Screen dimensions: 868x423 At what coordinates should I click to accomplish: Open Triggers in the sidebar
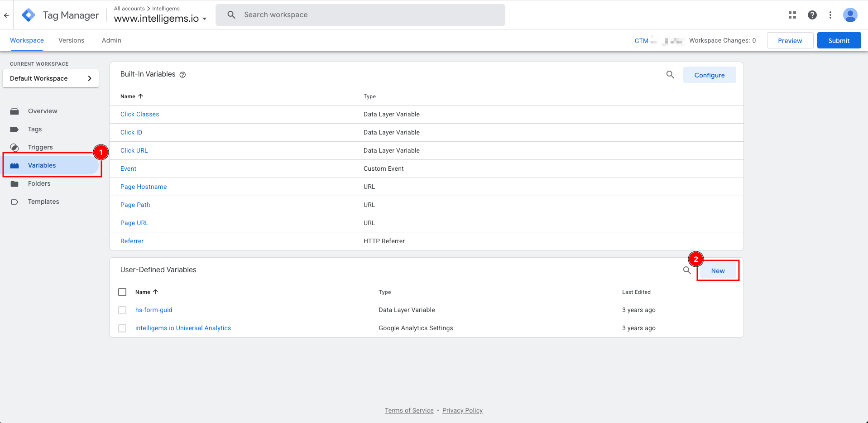point(40,147)
